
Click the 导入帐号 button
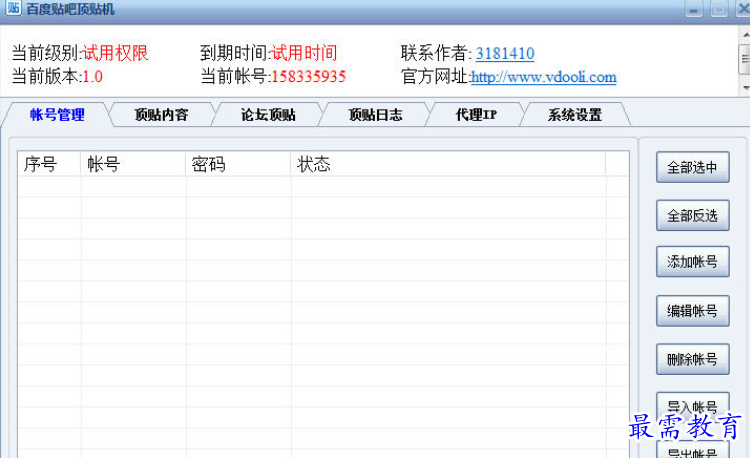pos(693,406)
